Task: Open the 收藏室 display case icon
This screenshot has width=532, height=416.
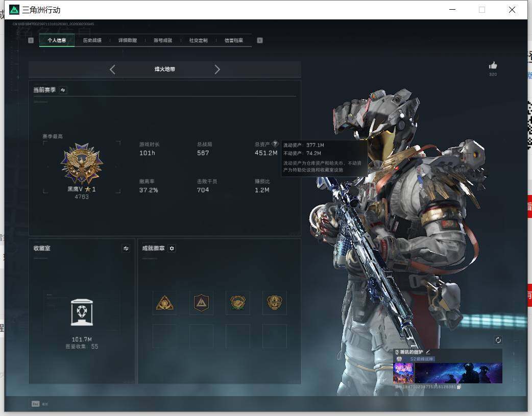Action: pyautogui.click(x=82, y=312)
